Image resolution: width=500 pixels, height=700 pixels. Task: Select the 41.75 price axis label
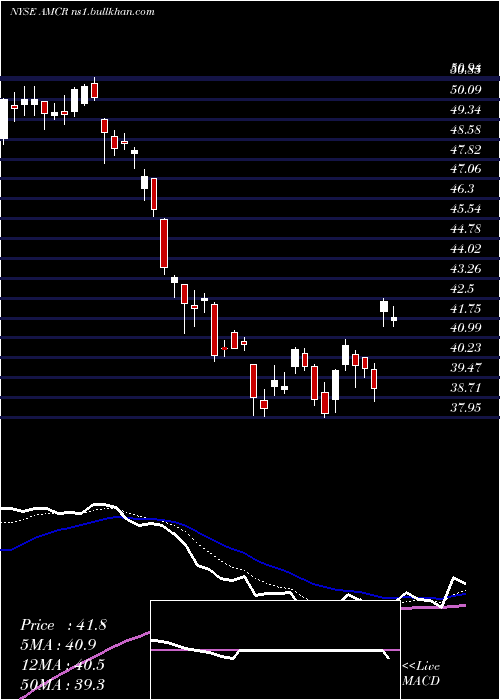[466, 308]
